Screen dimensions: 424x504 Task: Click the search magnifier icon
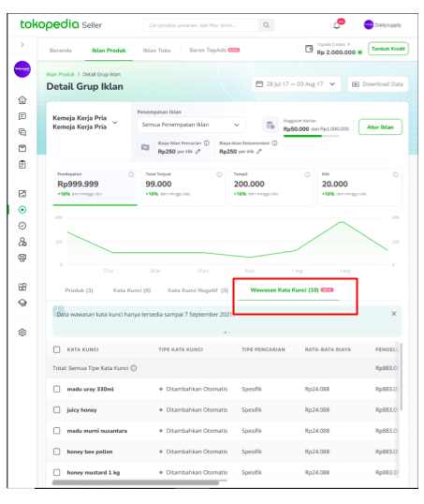266,25
